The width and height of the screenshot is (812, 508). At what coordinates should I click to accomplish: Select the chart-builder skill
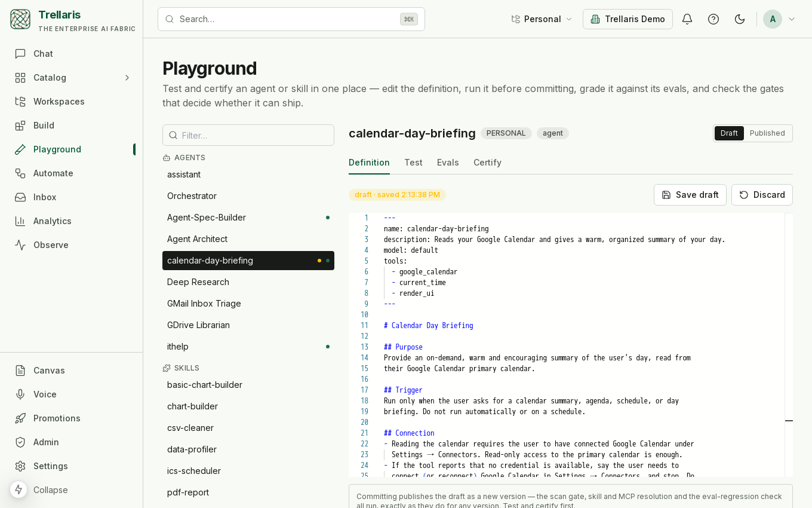coord(248,406)
